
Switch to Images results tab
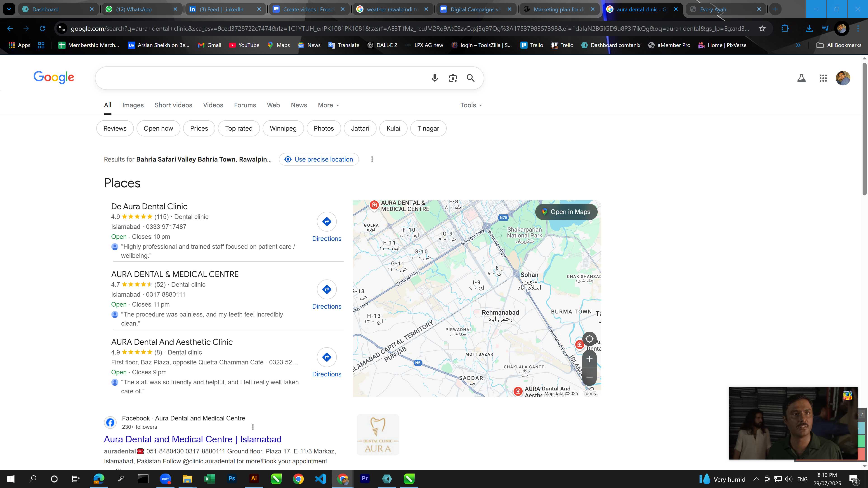[x=133, y=106]
